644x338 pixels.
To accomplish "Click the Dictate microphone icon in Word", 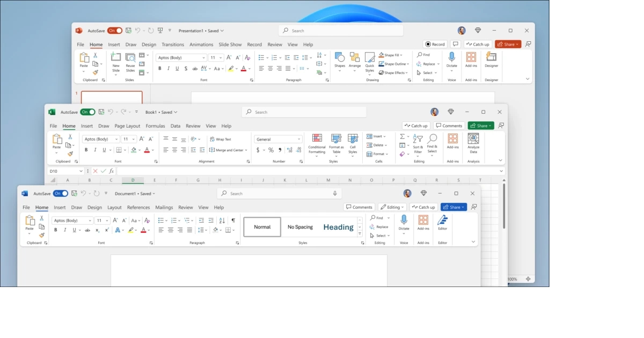I will pos(404,220).
